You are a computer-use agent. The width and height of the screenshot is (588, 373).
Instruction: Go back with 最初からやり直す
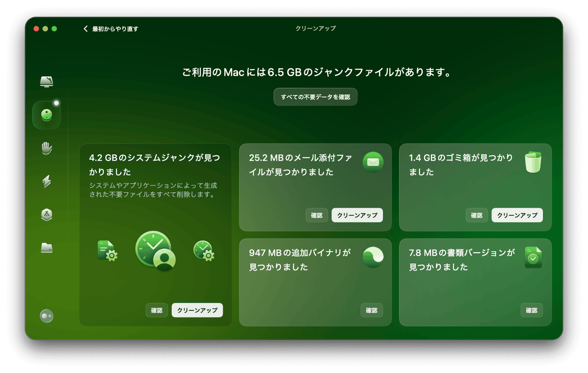point(115,29)
